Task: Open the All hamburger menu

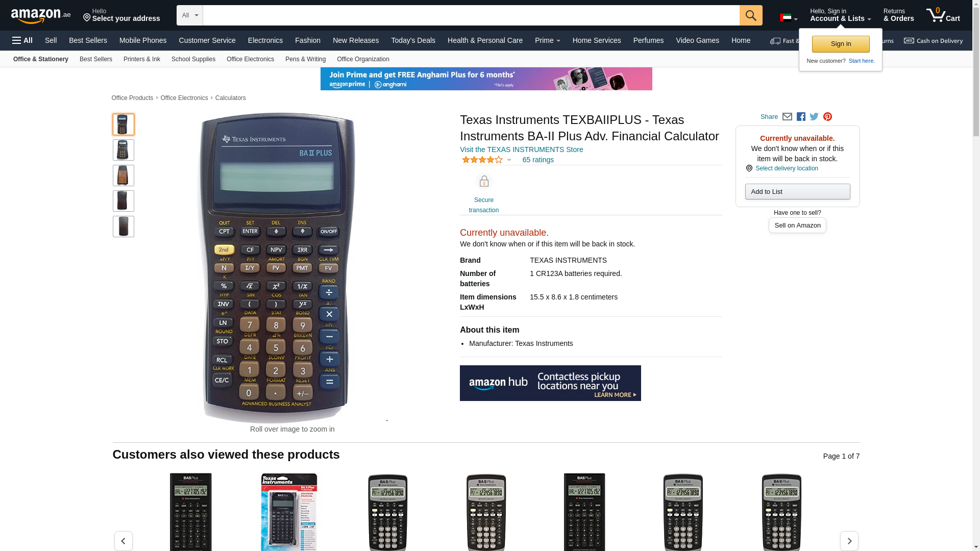Action: pos(22,40)
